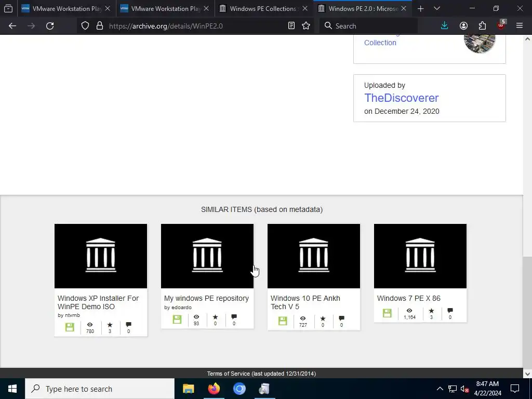Click software floppy icon on My windows PE repository
The height and width of the screenshot is (399, 532).
point(177,320)
